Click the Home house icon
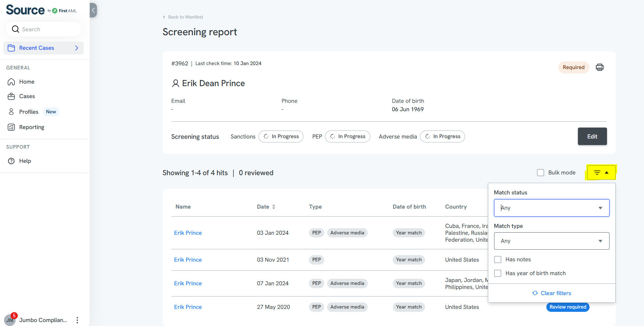This screenshot has height=326, width=644. click(11, 82)
